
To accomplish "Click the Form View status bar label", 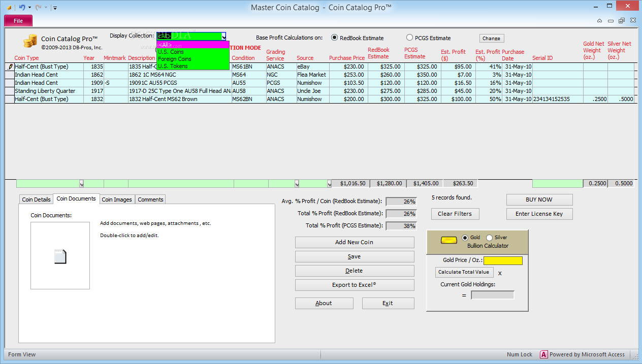I will tap(22, 354).
